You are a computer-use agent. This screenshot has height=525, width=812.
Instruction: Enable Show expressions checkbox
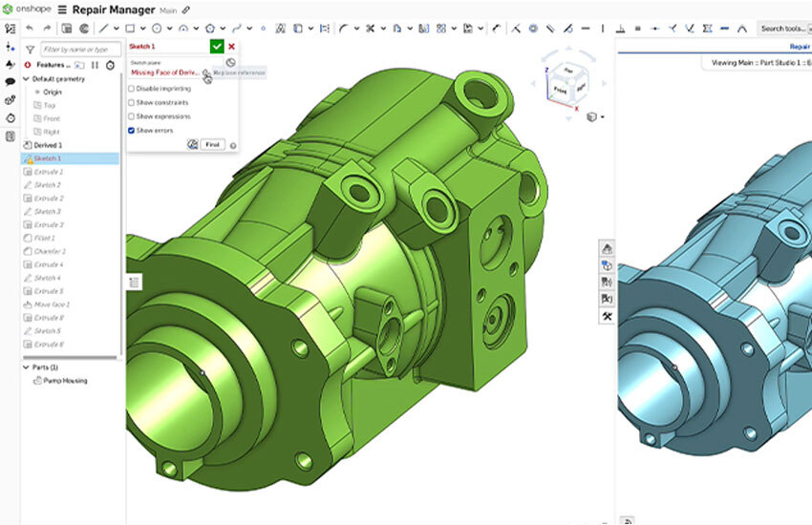[132, 116]
